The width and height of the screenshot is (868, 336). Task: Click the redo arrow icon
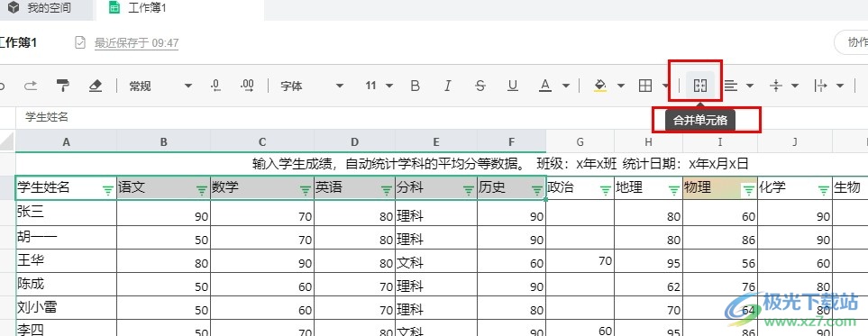tap(31, 86)
